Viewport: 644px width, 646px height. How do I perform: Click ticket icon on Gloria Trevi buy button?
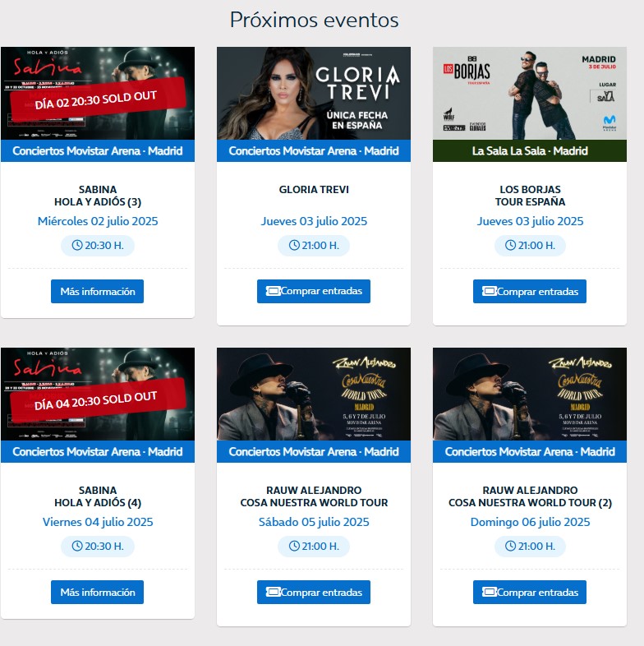click(273, 291)
